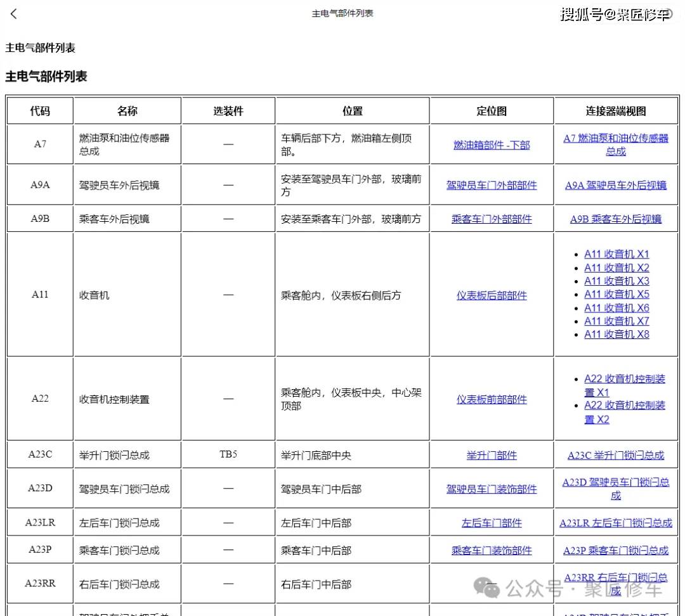The height and width of the screenshot is (616, 685).
Task: Click the A23P code cell
Action: pos(40,549)
